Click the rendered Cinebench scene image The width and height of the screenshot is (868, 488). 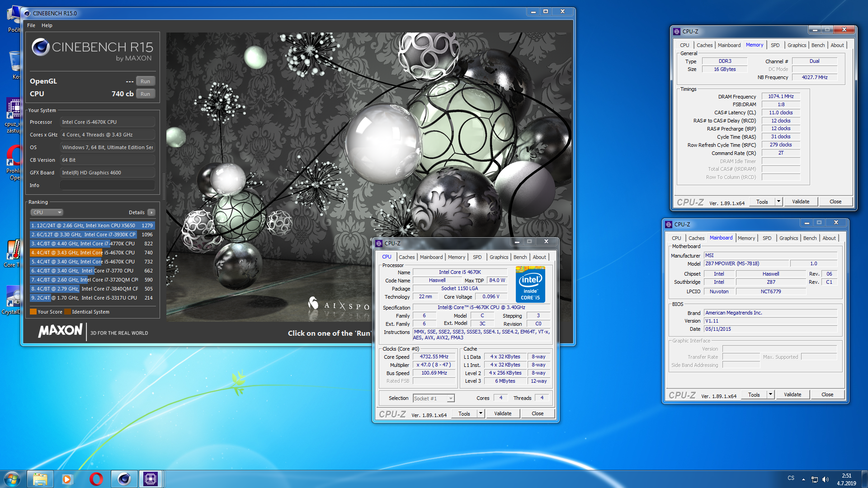[x=368, y=176]
